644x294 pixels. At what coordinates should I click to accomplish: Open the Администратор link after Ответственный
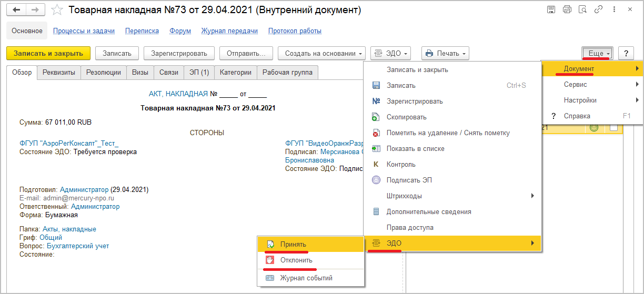(x=95, y=207)
